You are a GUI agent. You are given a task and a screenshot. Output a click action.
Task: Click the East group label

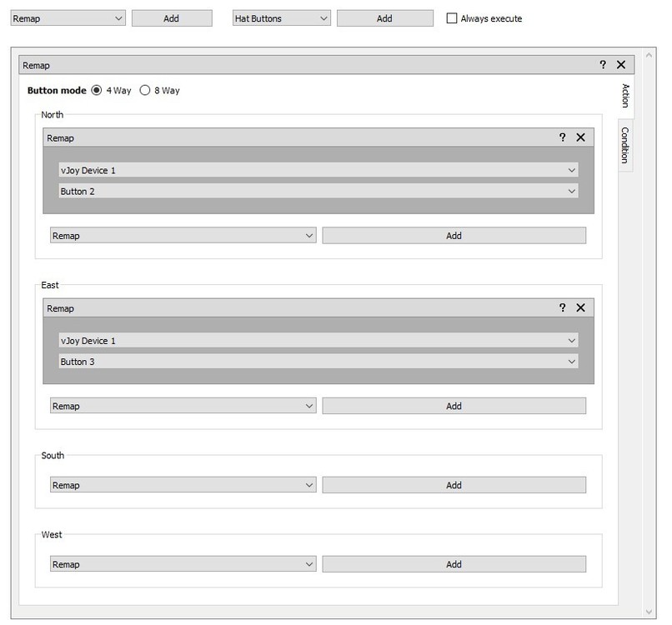50,285
